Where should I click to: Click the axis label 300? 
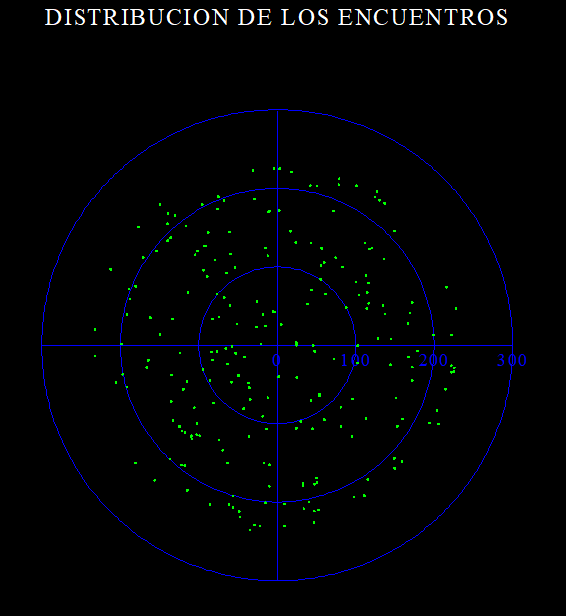(x=512, y=360)
